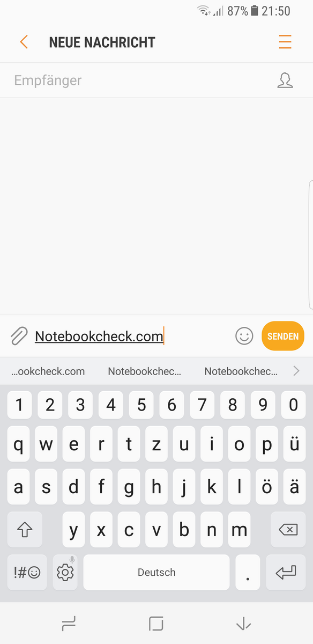Tap the paperclip attachment icon
This screenshot has width=313, height=644.
point(19,336)
